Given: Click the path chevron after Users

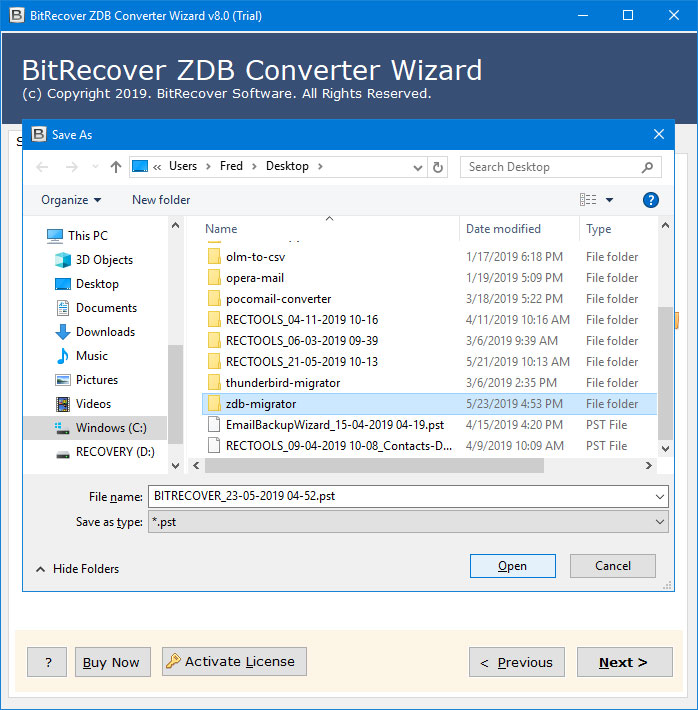Looking at the screenshot, I should point(208,167).
